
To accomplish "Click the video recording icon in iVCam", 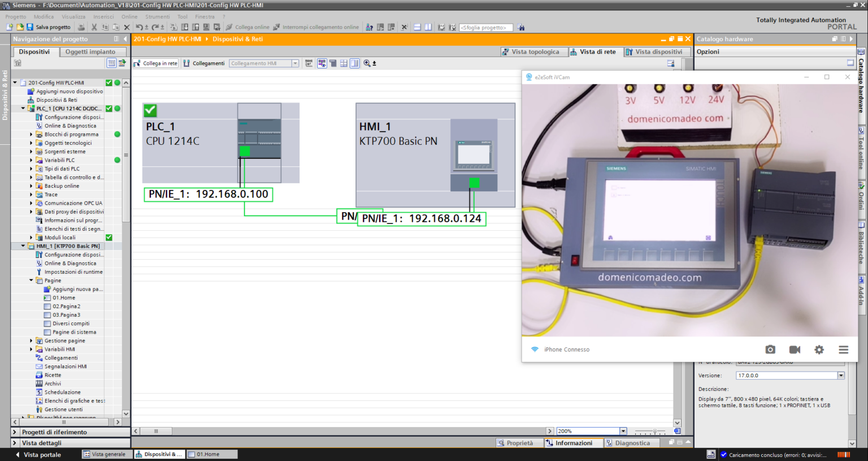I will 795,350.
